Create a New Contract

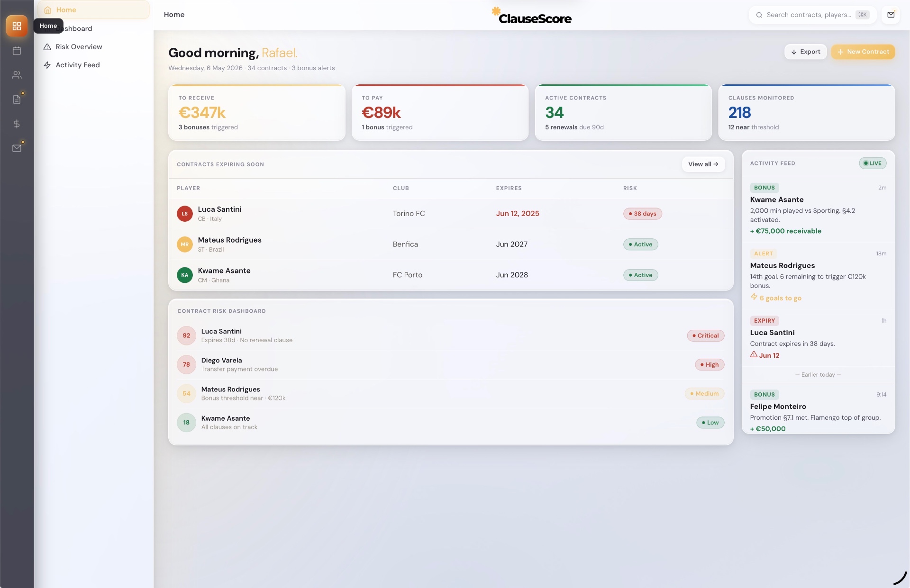point(863,52)
